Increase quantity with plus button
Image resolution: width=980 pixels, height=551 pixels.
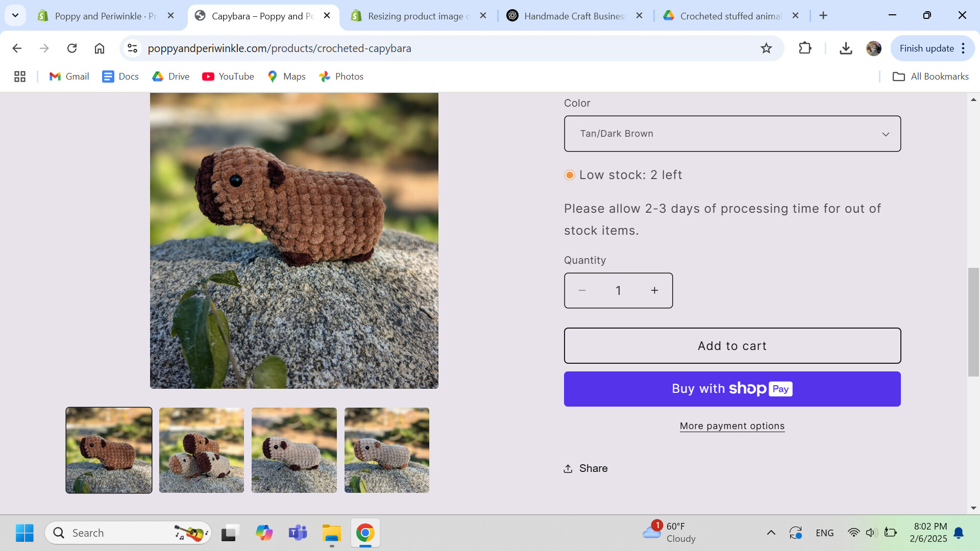point(654,291)
